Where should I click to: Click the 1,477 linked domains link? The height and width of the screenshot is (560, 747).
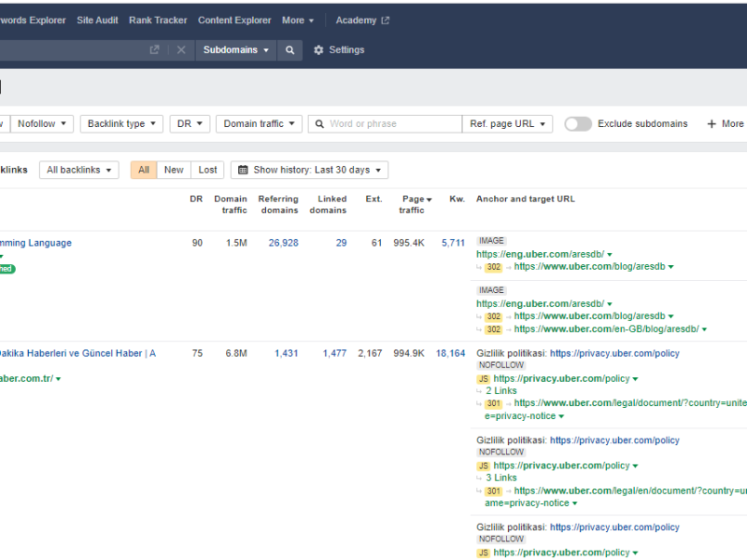coord(334,354)
